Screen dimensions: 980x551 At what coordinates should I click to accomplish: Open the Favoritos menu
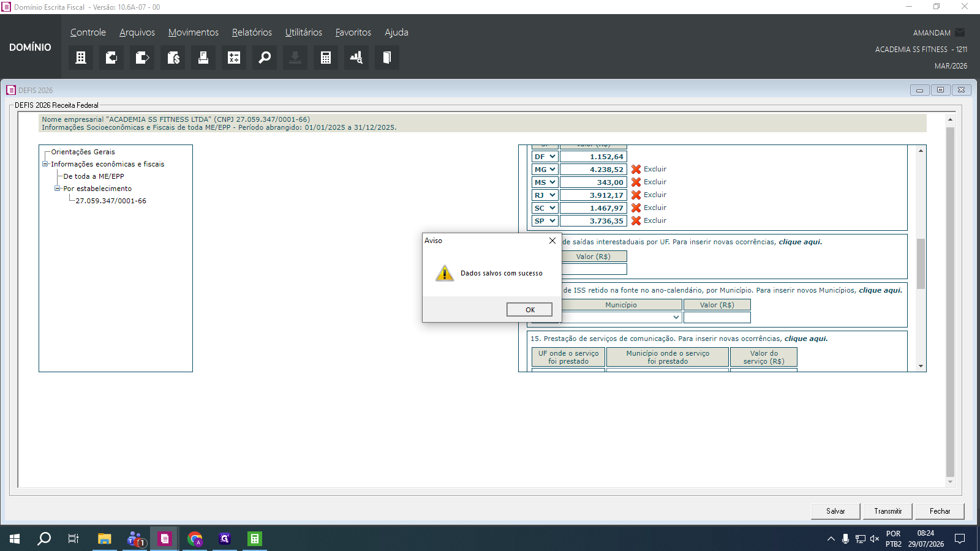353,32
